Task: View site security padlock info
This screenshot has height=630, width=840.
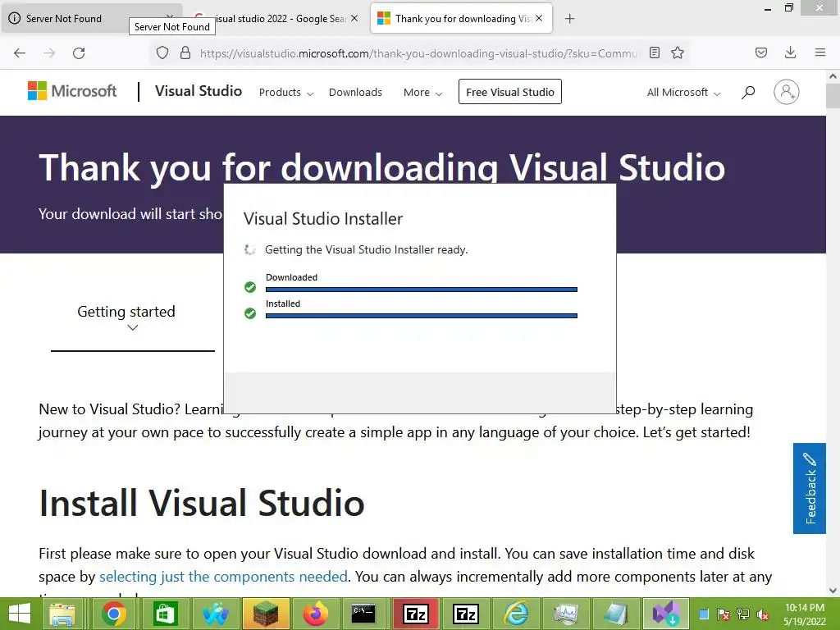Action: [185, 52]
